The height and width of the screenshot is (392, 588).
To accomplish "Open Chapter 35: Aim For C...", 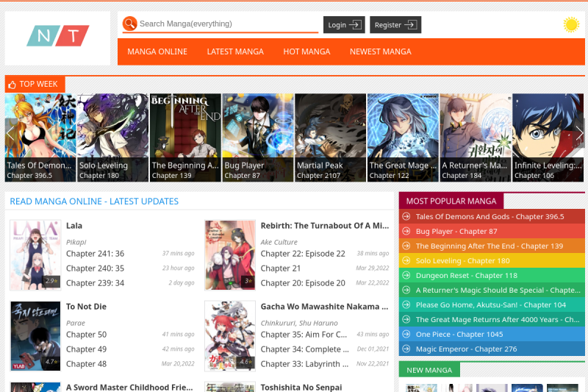I will 304,334.
